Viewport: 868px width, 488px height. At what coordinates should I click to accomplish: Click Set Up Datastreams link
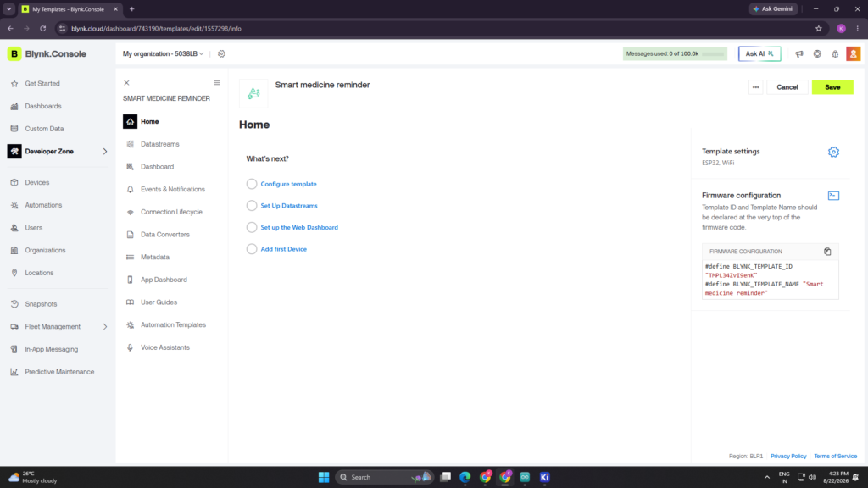click(x=289, y=206)
